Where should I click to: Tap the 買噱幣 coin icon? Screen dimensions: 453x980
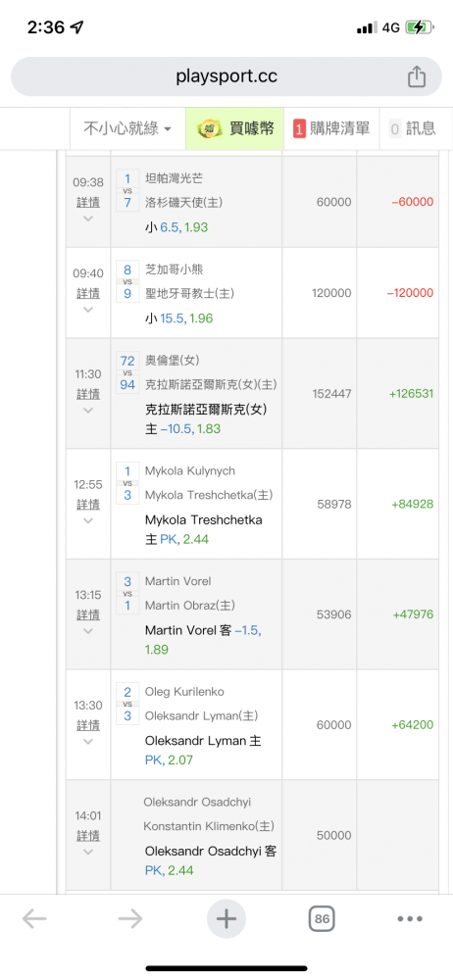[209, 128]
